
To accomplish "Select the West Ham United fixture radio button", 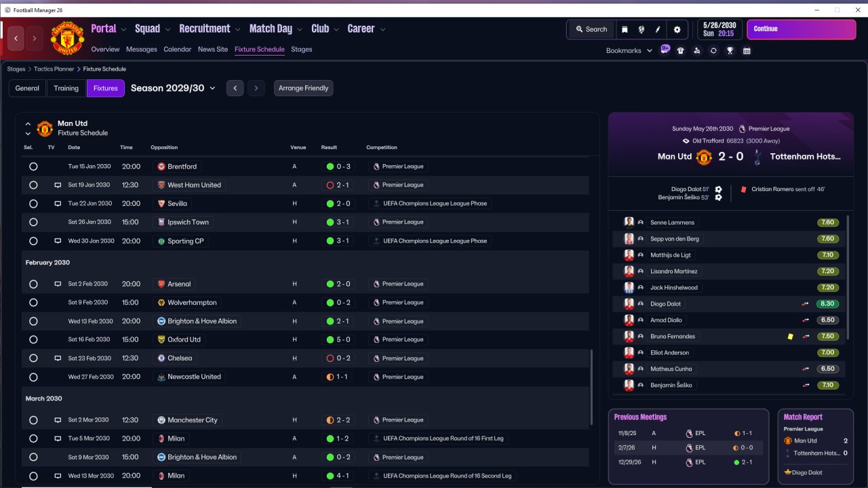I will click(33, 185).
